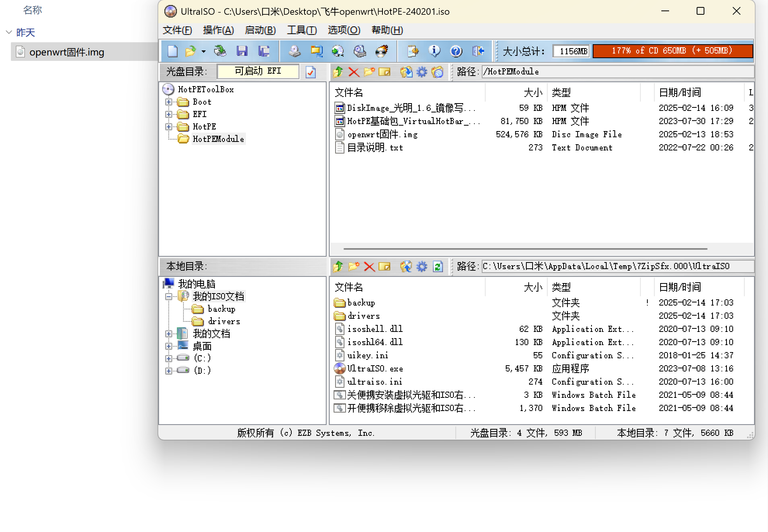
Task: Click horizontal scrollbar in disc file list
Action: click(x=525, y=249)
